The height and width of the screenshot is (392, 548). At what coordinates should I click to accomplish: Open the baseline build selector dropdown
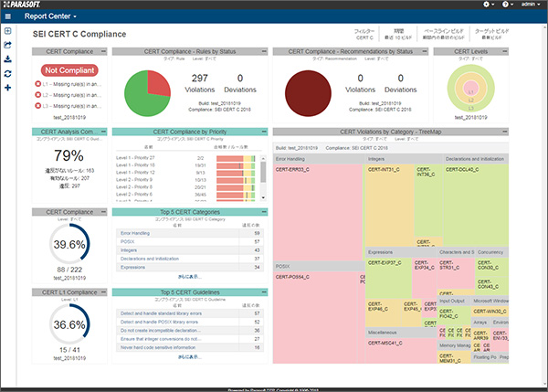coord(444,34)
